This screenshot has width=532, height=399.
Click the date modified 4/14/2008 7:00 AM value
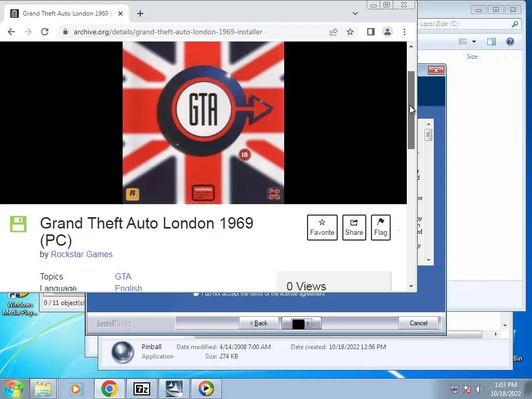click(x=245, y=347)
